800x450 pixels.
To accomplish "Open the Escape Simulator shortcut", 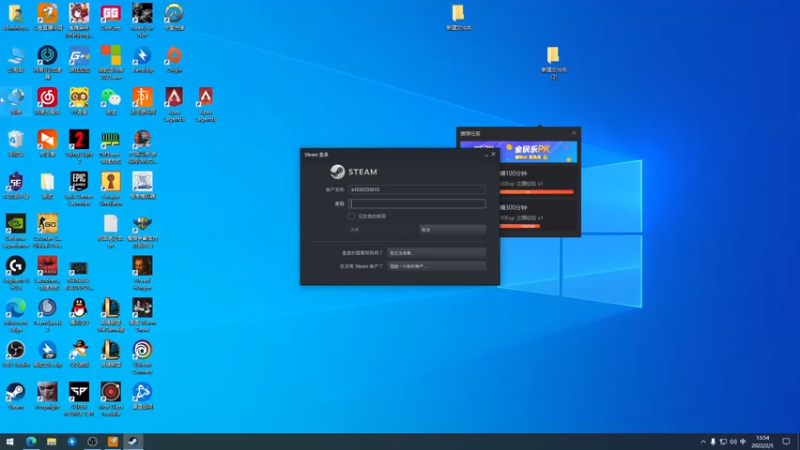I will click(111, 189).
